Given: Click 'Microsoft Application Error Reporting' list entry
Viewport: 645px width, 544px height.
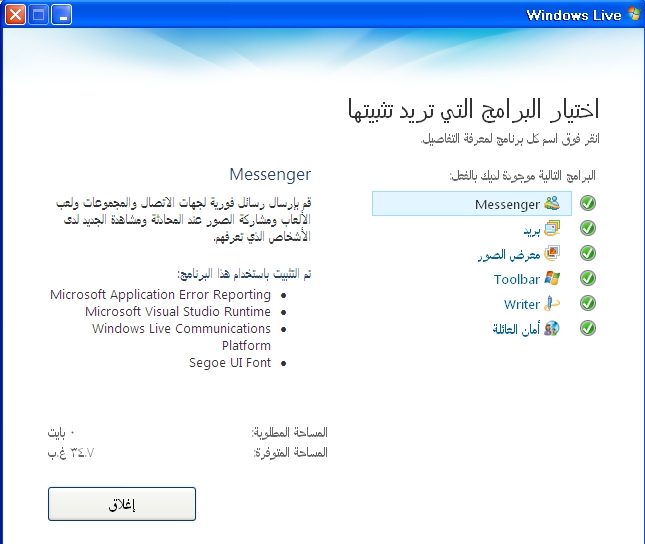Looking at the screenshot, I should [160, 295].
